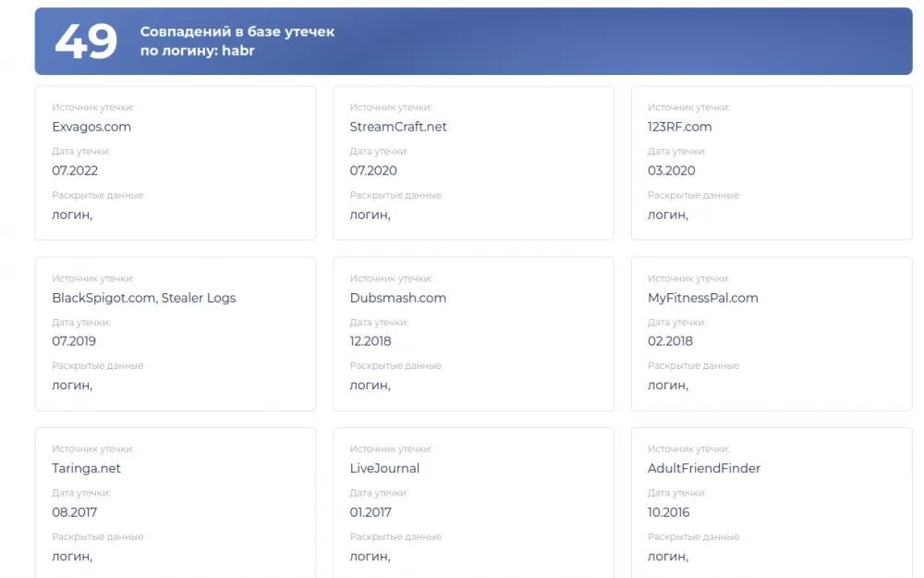Click the 49 matches count number
924x578 pixels.
86,42
